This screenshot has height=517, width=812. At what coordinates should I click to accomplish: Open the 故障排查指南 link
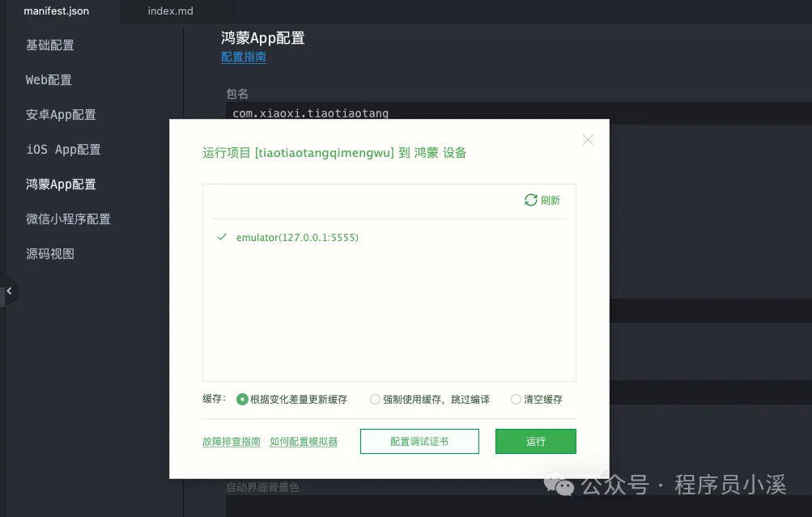[231, 441]
